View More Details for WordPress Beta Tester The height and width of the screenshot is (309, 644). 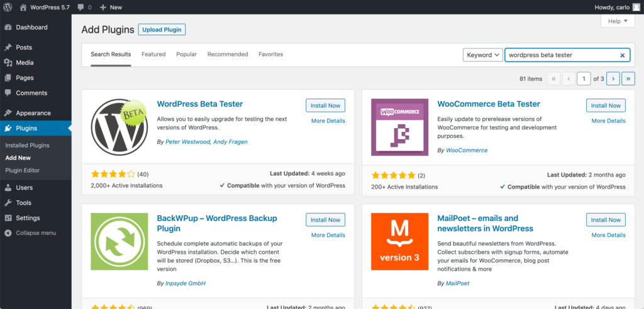click(x=328, y=121)
